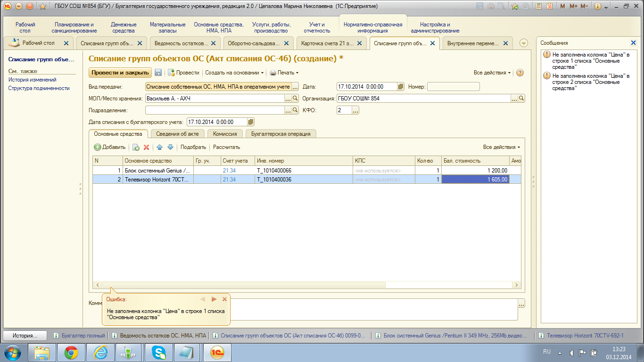Open calendar picker for Дата field
Image resolution: width=644 pixels, height=362 pixels.
pos(401,87)
